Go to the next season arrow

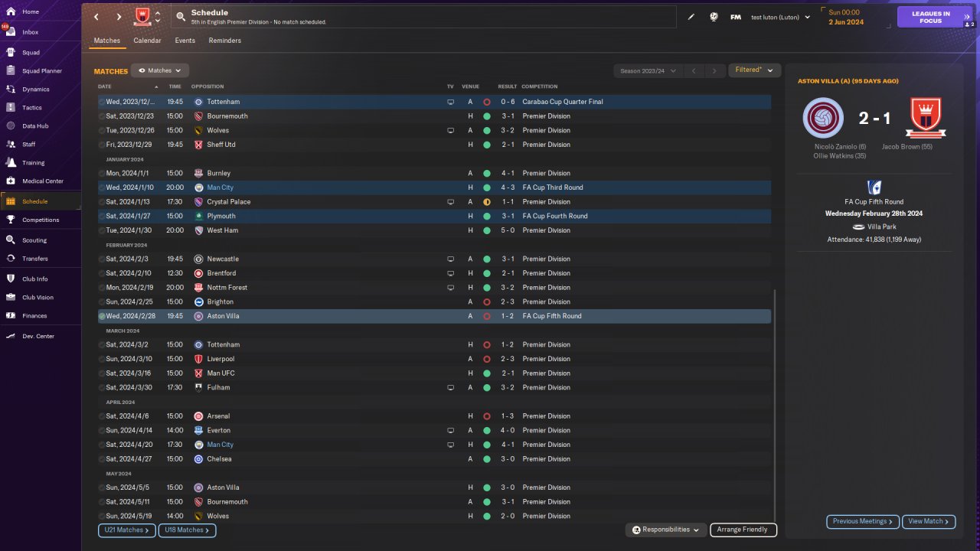(714, 71)
